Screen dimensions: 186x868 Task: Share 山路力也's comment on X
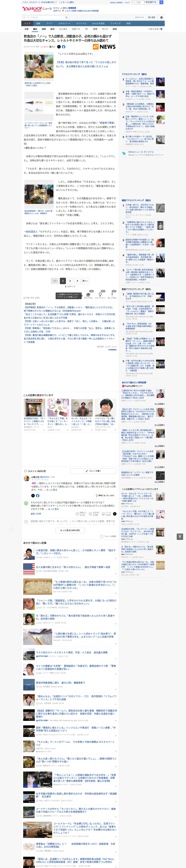click(33, 496)
